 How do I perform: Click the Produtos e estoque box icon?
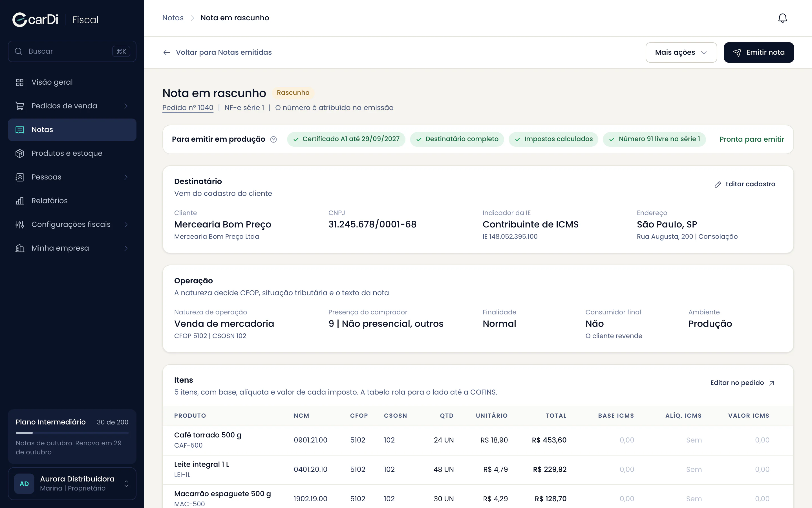[20, 153]
